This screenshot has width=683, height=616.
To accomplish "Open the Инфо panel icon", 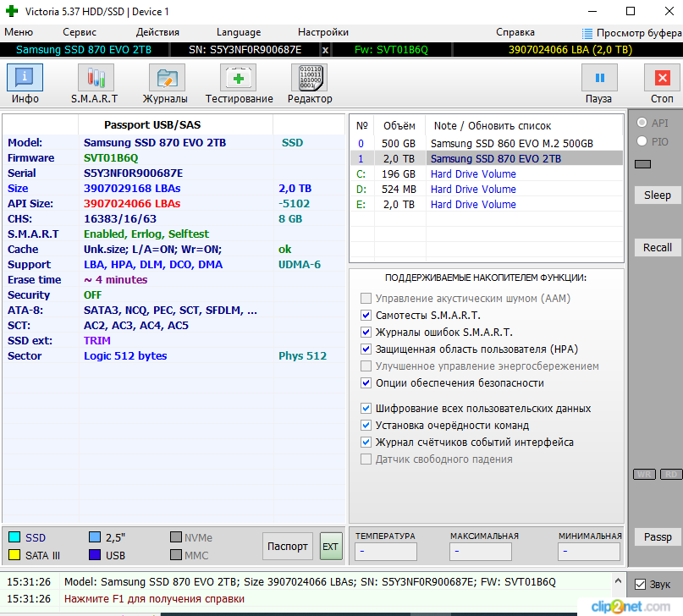I will (25, 78).
